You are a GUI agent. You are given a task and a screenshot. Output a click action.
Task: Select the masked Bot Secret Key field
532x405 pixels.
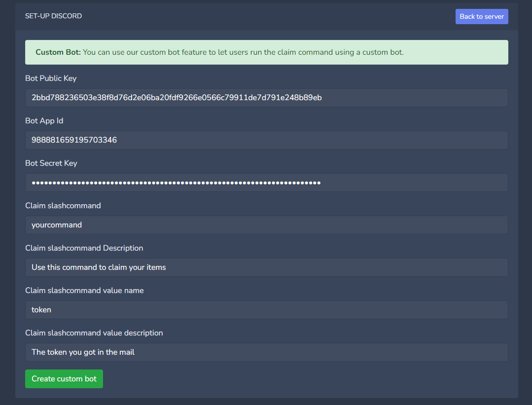coord(266,183)
